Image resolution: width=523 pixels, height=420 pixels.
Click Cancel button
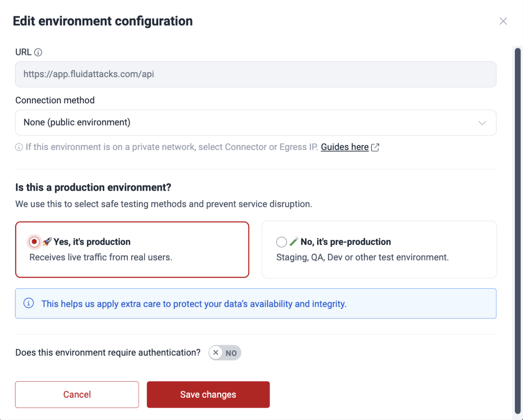pyautogui.click(x=77, y=395)
